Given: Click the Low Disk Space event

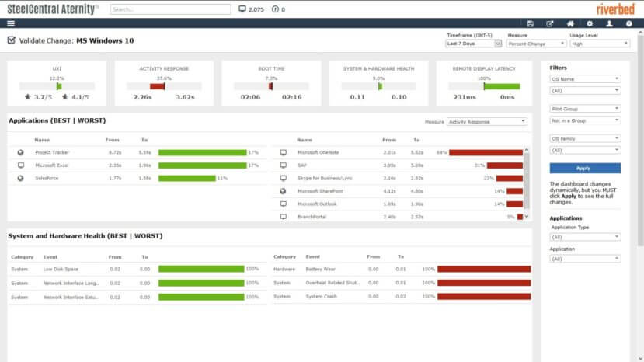Looking at the screenshot, I should 61,269.
